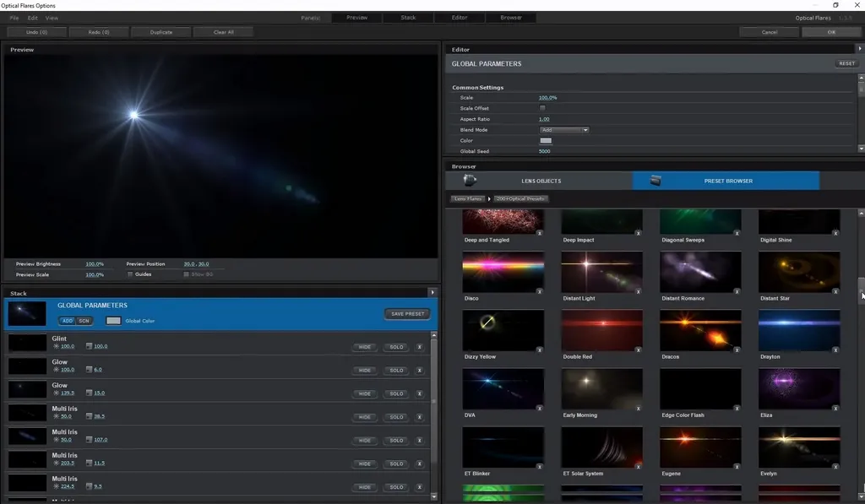Click the x icon on ET Blinker preset
865x504 pixels.
(x=540, y=467)
